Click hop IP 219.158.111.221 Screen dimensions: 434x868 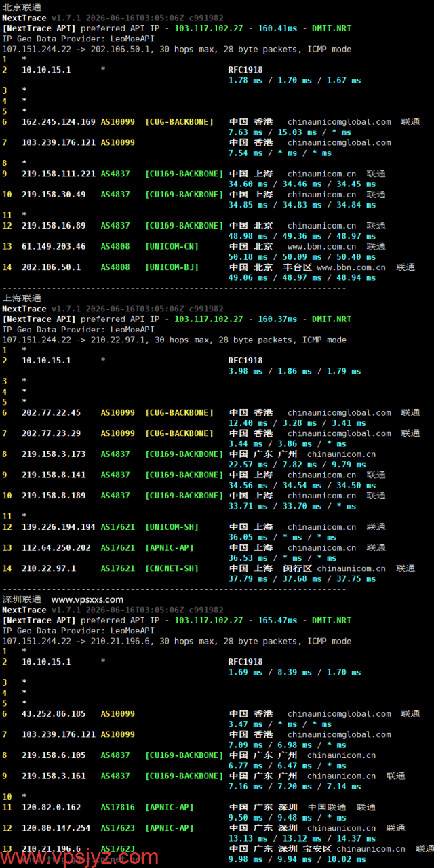tap(58, 174)
